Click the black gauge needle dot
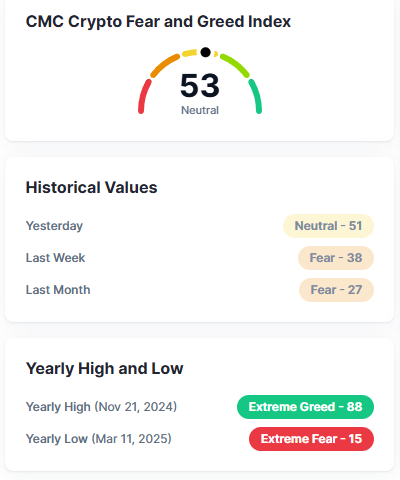Image resolution: width=400 pixels, height=480 pixels. pyautogui.click(x=205, y=52)
